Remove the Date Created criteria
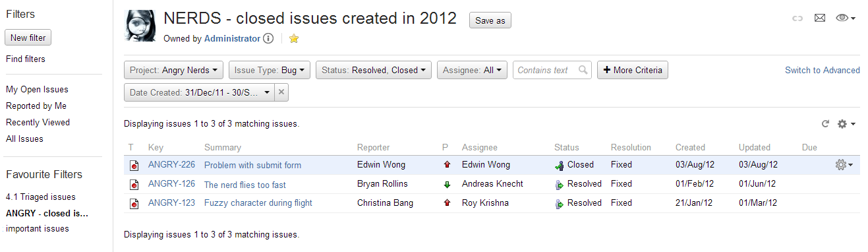The image size is (868, 252). pyautogui.click(x=281, y=93)
